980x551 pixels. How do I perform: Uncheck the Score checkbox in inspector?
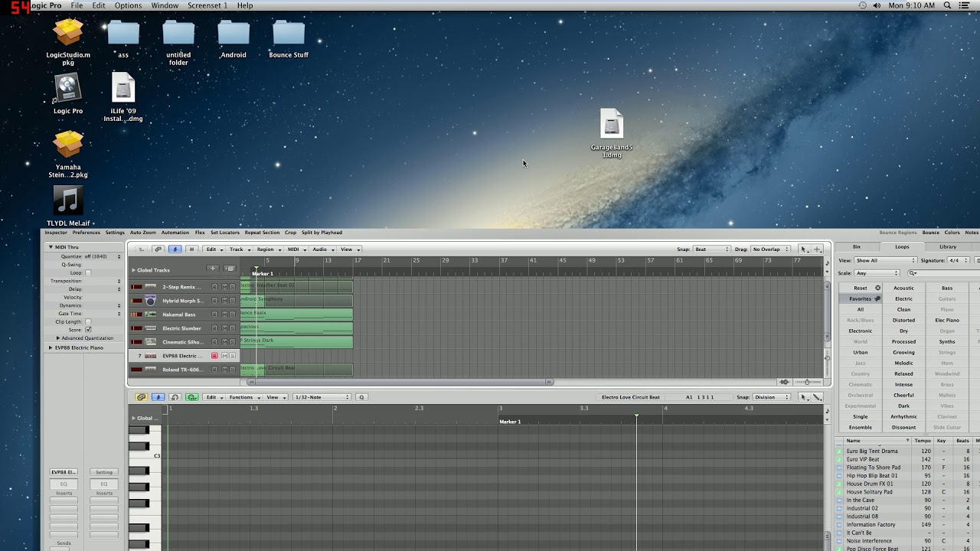[x=88, y=330]
